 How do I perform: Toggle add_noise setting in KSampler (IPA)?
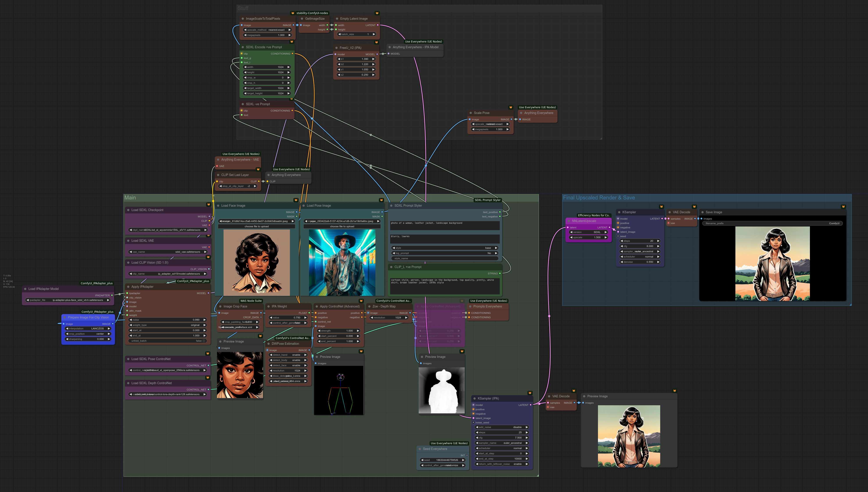(x=502, y=427)
